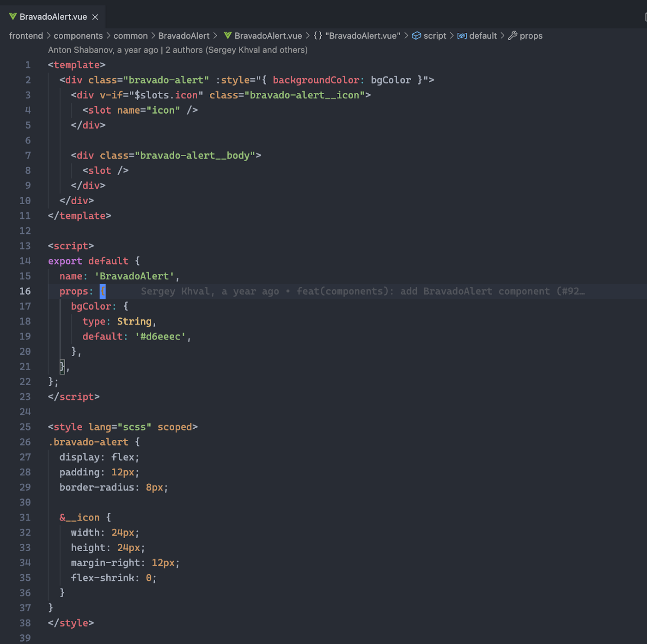This screenshot has width=647, height=644.
Task: Click the "bravado-alert__icon" class value
Action: click(305, 95)
